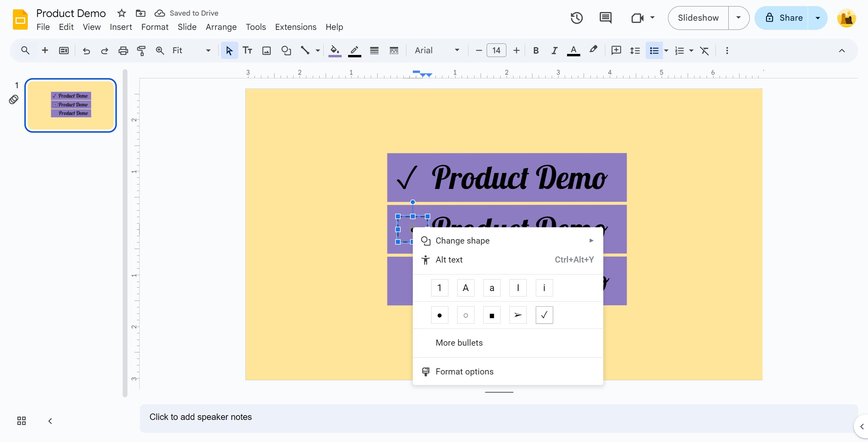The image size is (868, 443).
Task: Open border weight options
Action: pos(374,51)
